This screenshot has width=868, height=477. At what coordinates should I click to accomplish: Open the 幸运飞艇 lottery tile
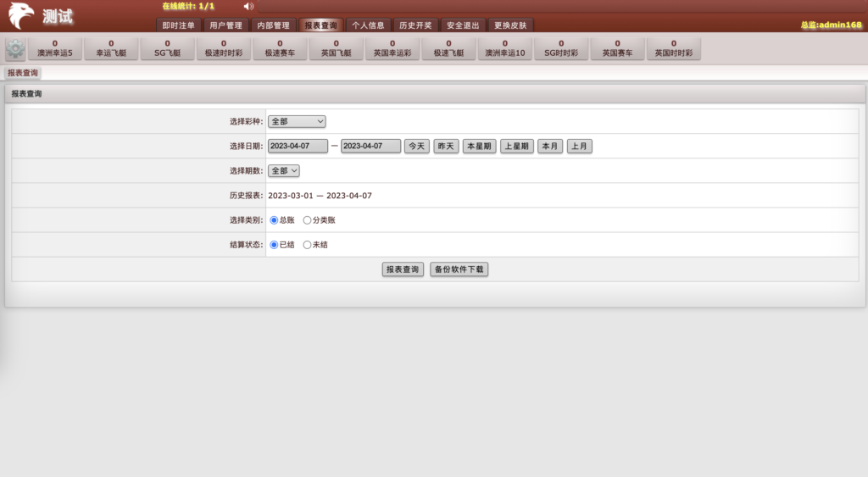(111, 48)
